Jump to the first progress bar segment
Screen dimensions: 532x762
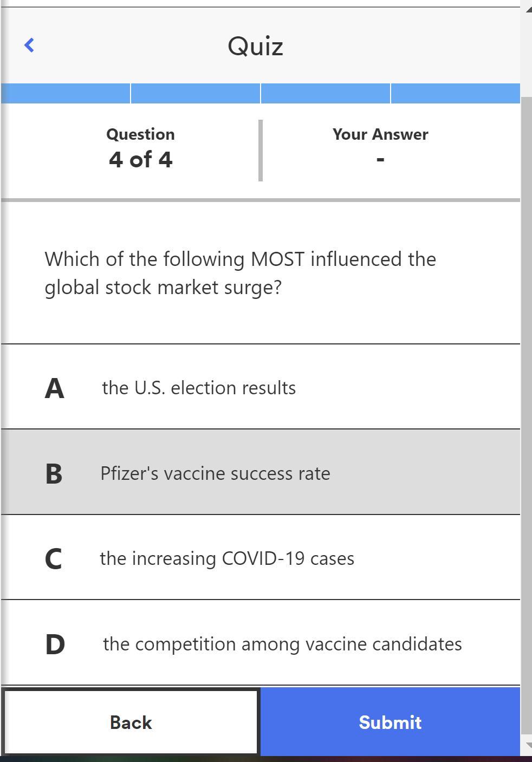coord(65,93)
